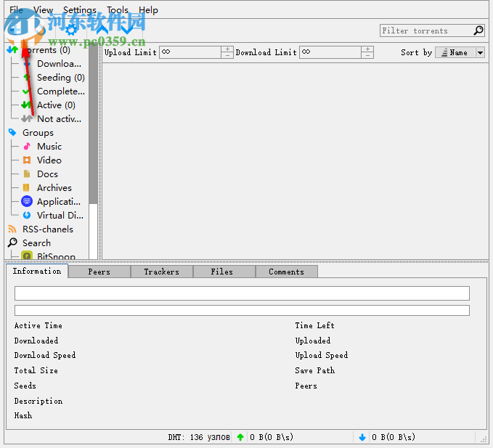Screen dimensions: 493x448
Task: Increase the Upload Limit with plus stepper
Action: pyautogui.click(x=227, y=49)
